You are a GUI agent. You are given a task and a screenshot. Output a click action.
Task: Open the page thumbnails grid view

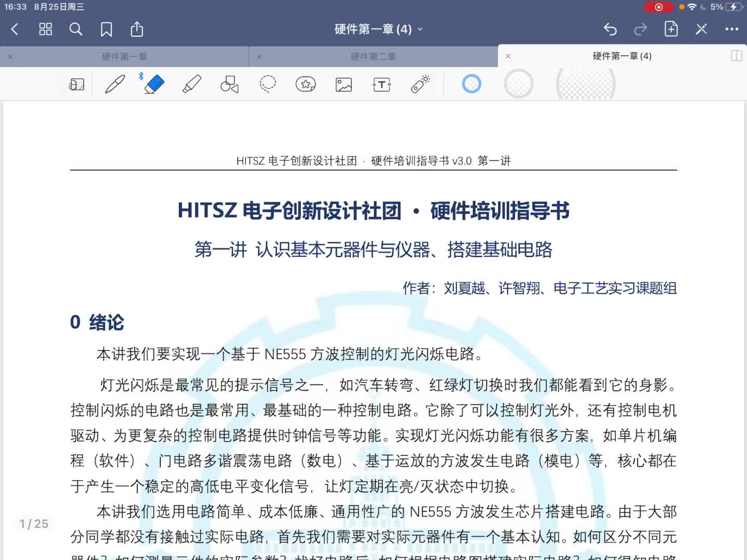click(46, 30)
